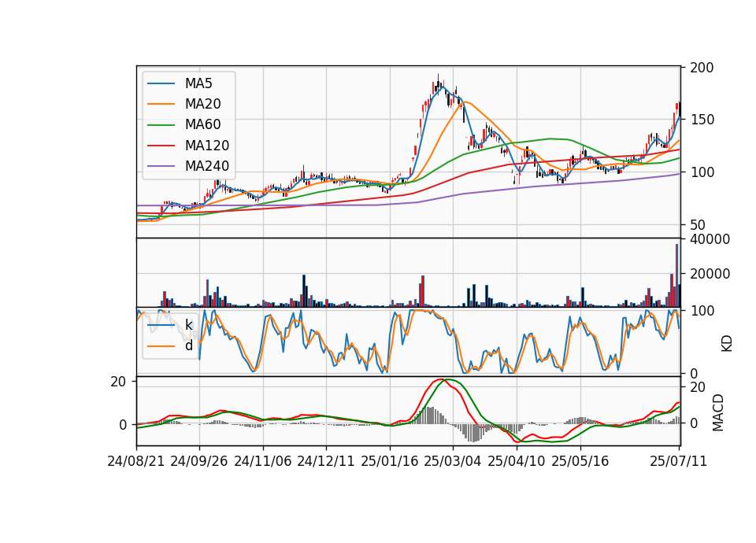Click the 24/09/26 date tick label

(x=199, y=461)
